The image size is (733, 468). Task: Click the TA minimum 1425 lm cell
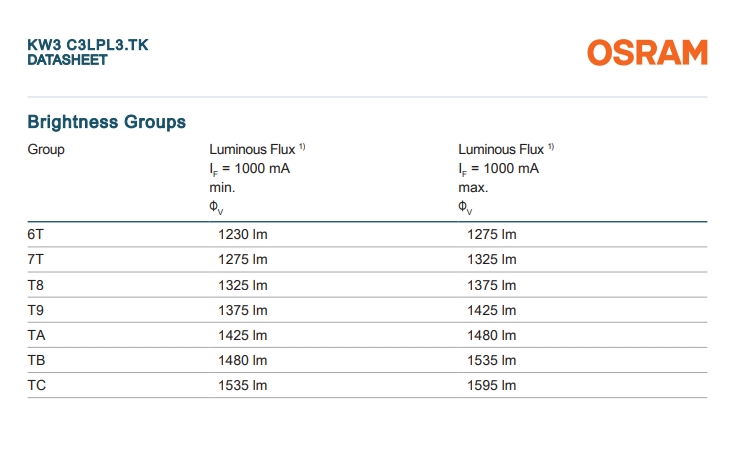click(243, 335)
